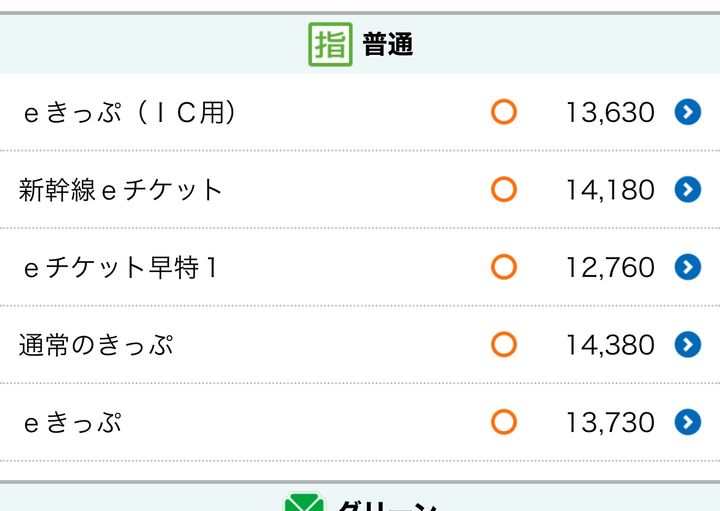Screen dimensions: 720x511
Task: Select the eきっぷ(IC用) ticket label
Action: [129, 112]
